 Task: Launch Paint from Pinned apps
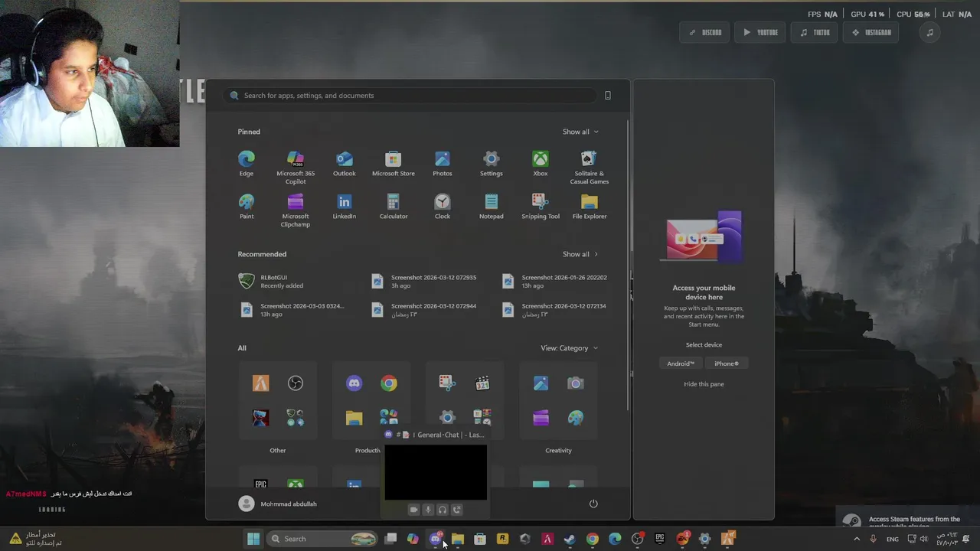246,207
